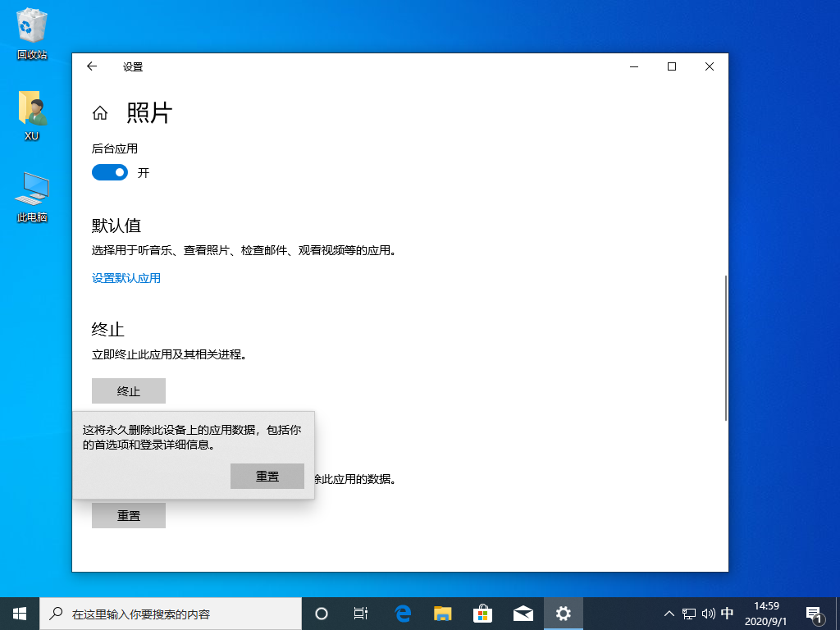Go to Settings home via house icon
Image resolution: width=840 pixels, height=630 pixels.
tap(100, 113)
